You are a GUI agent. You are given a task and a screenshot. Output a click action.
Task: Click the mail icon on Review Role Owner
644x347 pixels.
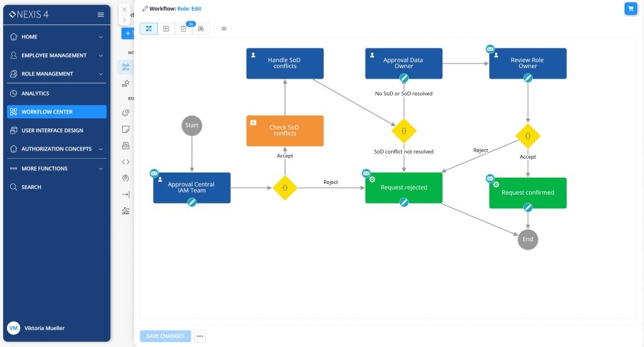(490, 49)
